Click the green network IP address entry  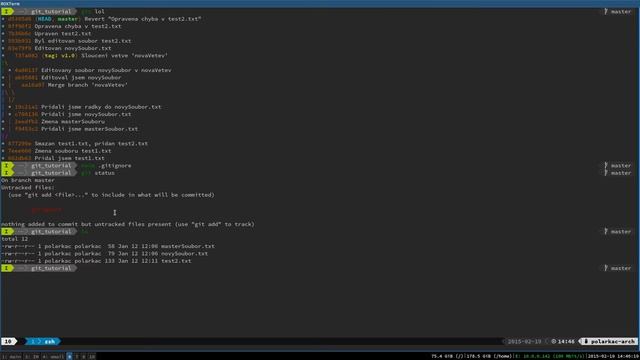550,357
